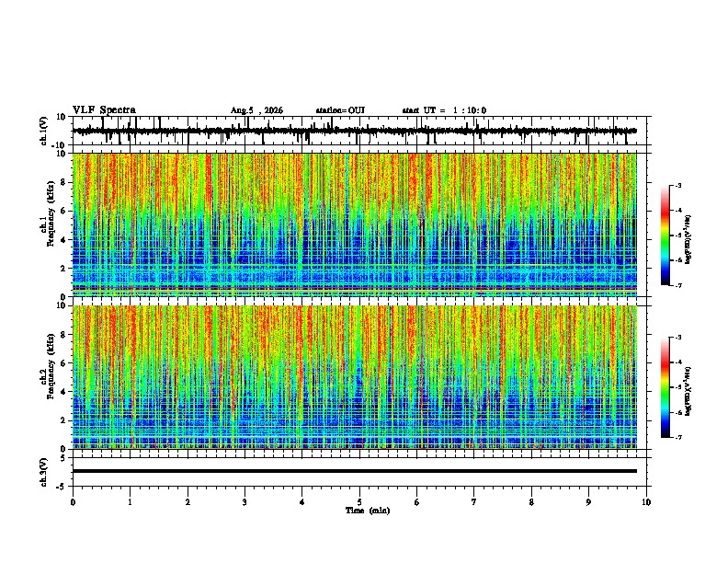Click the ch.1 voltage waveform trace
Image resolution: width=728 pixels, height=563 pixels.
(355, 131)
